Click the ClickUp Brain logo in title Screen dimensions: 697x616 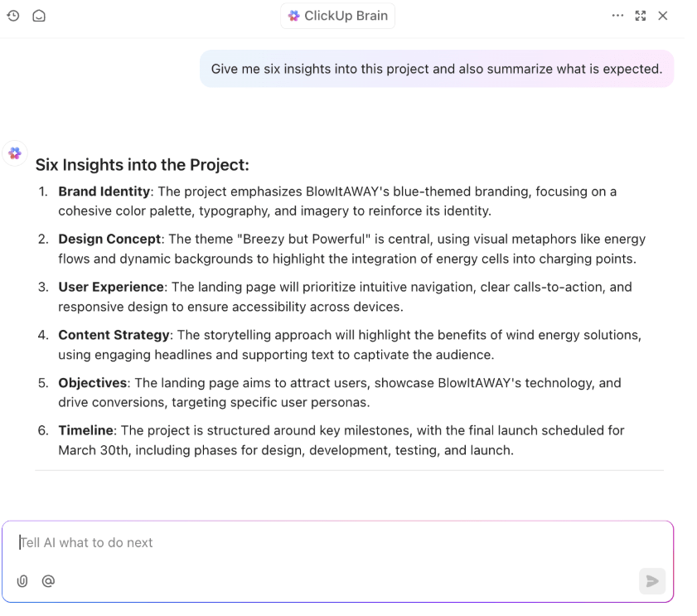(x=294, y=16)
